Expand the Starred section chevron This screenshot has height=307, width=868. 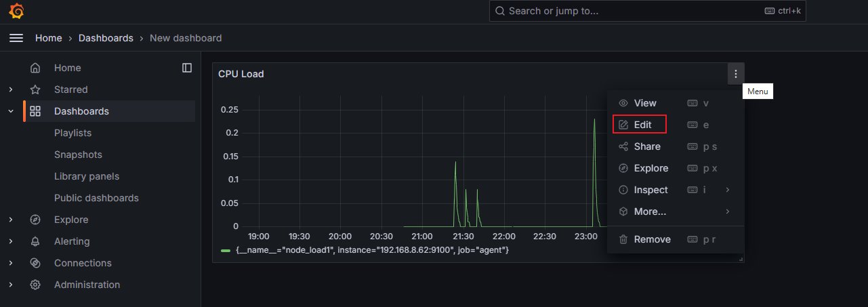[x=10, y=89]
